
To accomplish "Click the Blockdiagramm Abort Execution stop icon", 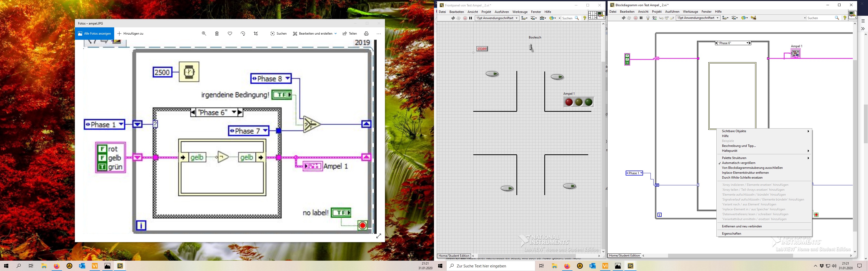I will point(636,18).
